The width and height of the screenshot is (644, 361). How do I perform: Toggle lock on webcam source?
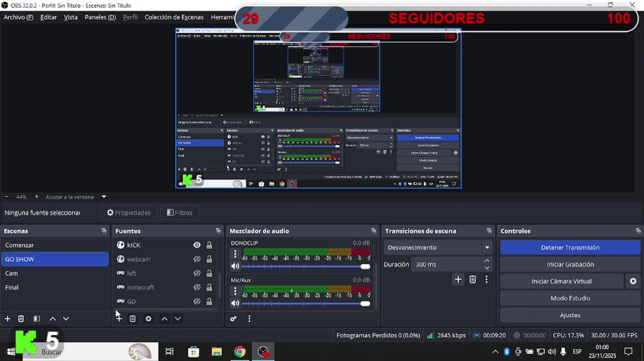(x=209, y=259)
